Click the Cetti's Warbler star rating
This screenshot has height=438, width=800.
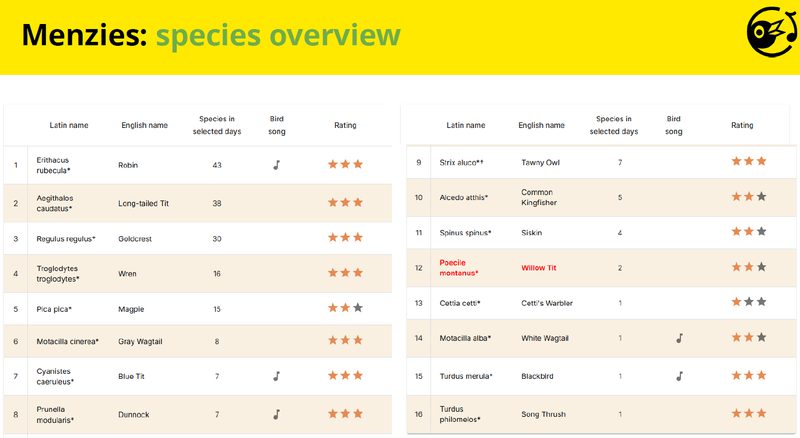pos(748,302)
